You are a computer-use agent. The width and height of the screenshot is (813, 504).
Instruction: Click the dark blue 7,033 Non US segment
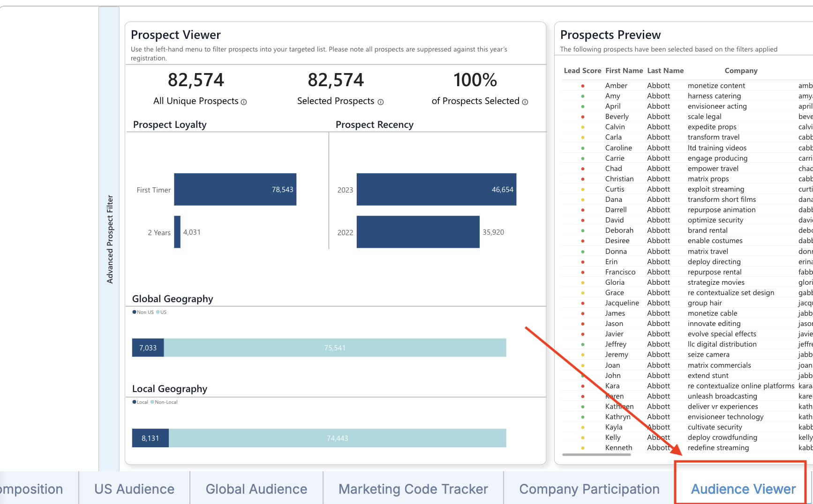(148, 348)
